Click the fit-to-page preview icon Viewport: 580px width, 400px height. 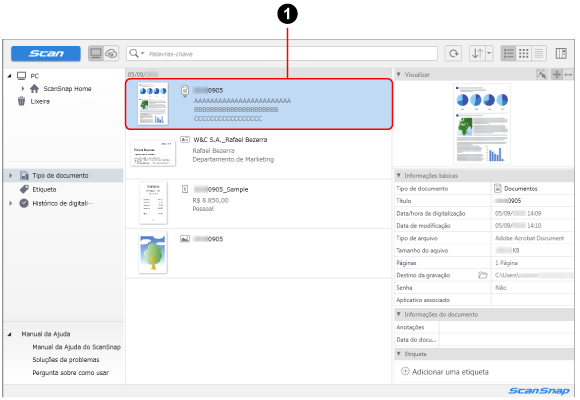tap(556, 74)
